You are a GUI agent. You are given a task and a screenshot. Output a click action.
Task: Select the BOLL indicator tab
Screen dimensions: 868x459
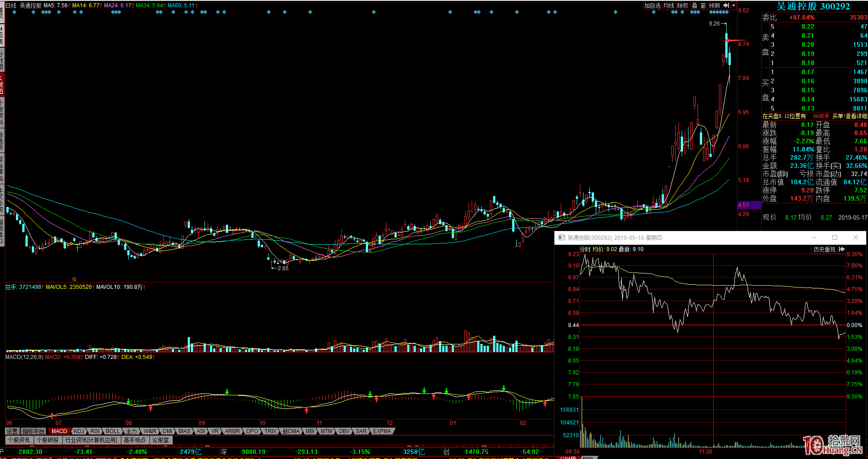(x=112, y=431)
